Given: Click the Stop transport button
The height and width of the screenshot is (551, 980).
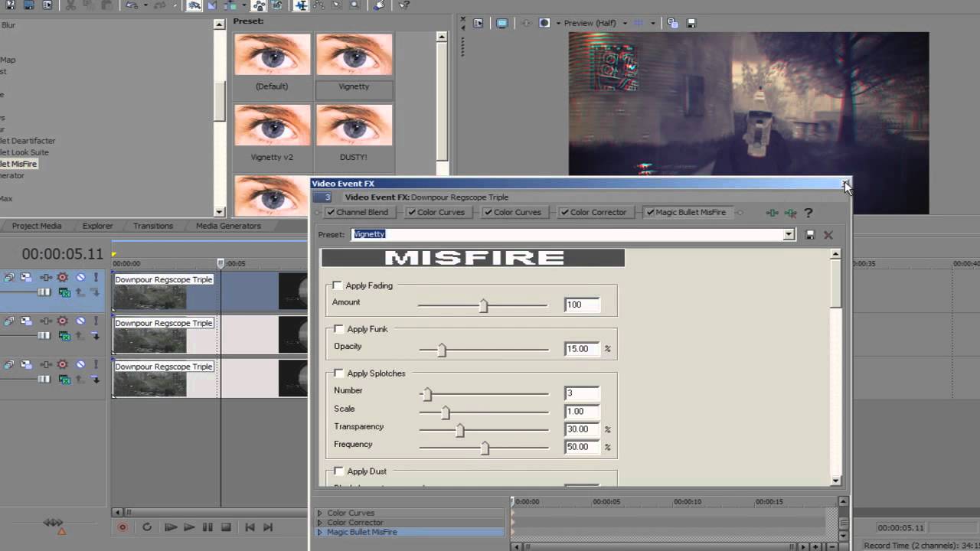Looking at the screenshot, I should coord(226,527).
